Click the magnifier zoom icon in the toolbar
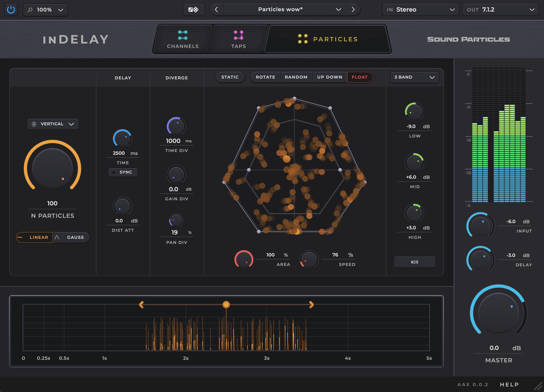 30,10
